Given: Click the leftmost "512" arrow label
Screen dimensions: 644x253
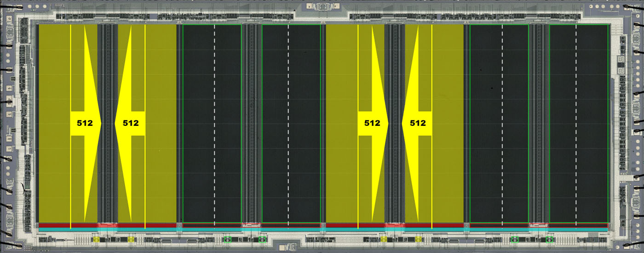Looking at the screenshot, I should [85, 123].
